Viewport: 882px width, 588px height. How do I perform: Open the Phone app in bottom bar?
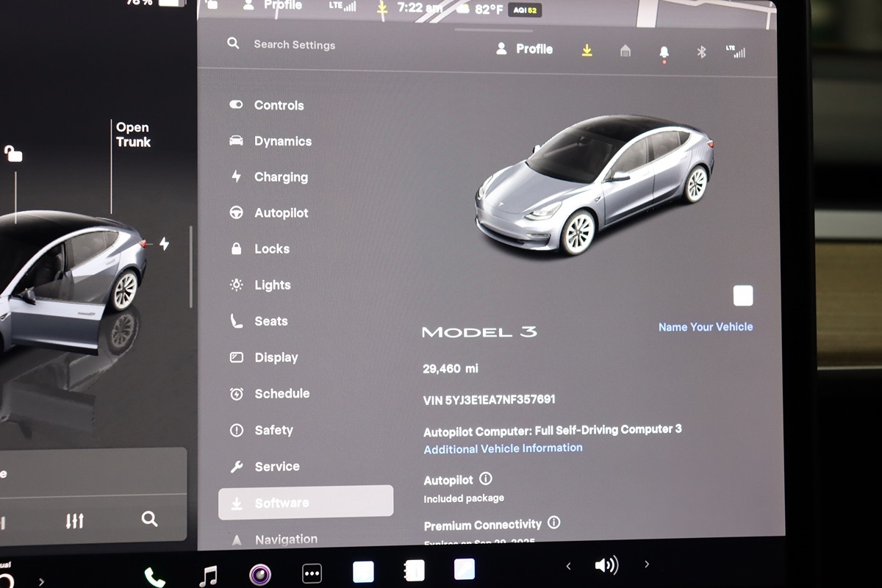click(x=154, y=576)
